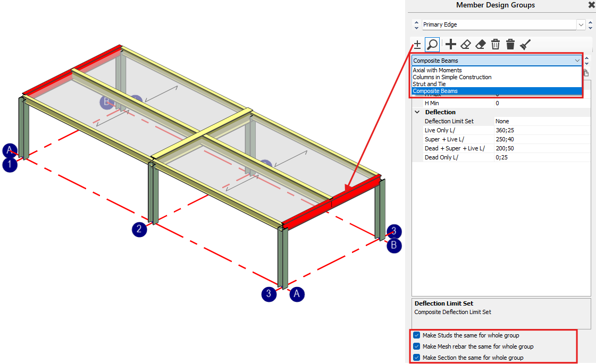The height and width of the screenshot is (364, 596).
Task: Open the Primary Edge group dropdown arrow
Action: pyautogui.click(x=581, y=24)
